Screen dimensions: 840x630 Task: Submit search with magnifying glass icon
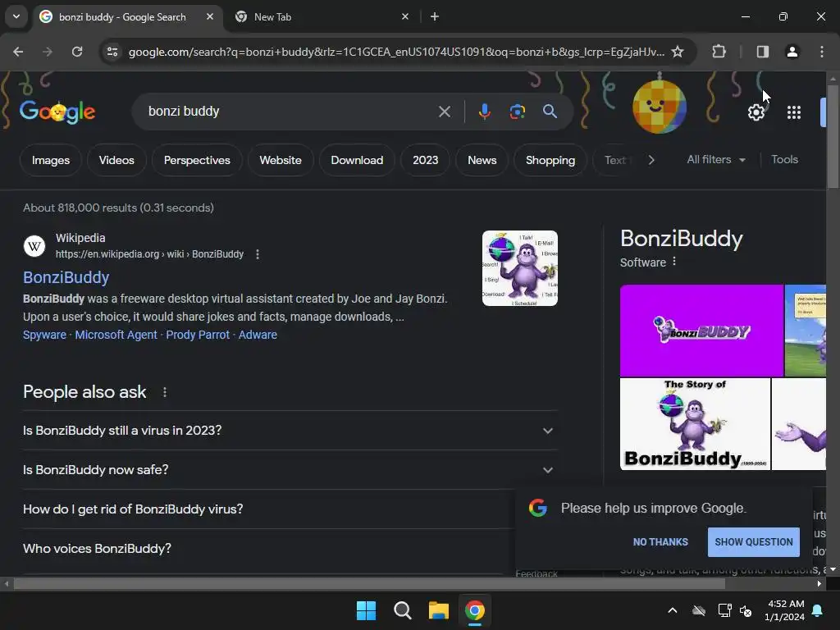tap(550, 112)
